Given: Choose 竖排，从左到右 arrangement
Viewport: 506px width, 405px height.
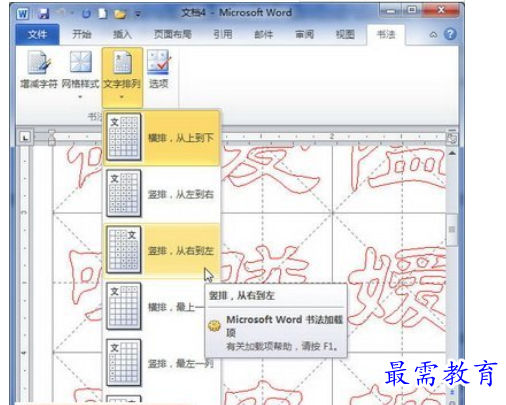Looking at the screenshot, I should pyautogui.click(x=161, y=194).
